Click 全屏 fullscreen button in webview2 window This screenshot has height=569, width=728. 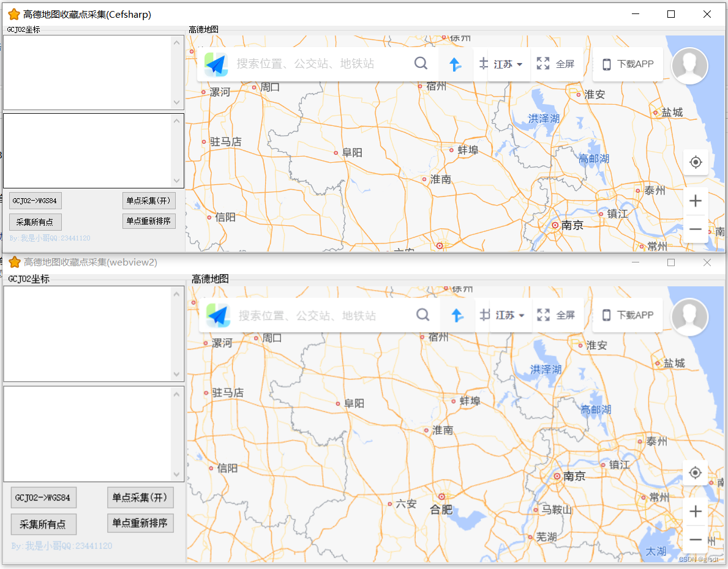[x=556, y=315]
